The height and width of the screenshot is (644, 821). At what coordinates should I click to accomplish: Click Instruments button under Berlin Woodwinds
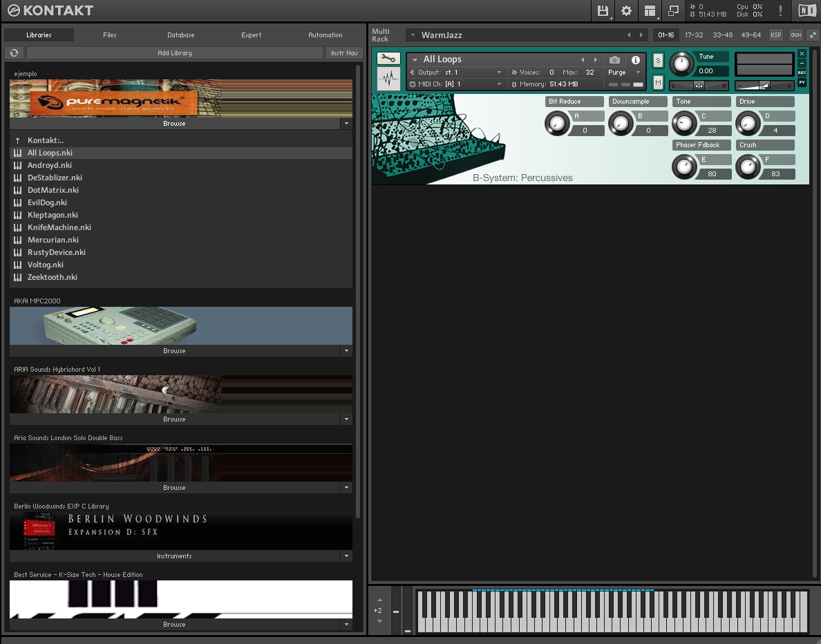click(x=174, y=556)
